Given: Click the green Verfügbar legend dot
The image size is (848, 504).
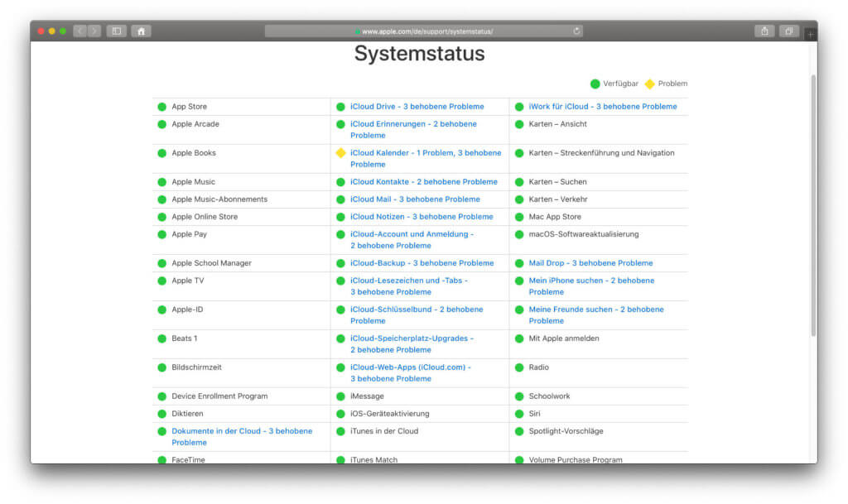Looking at the screenshot, I should (x=595, y=84).
